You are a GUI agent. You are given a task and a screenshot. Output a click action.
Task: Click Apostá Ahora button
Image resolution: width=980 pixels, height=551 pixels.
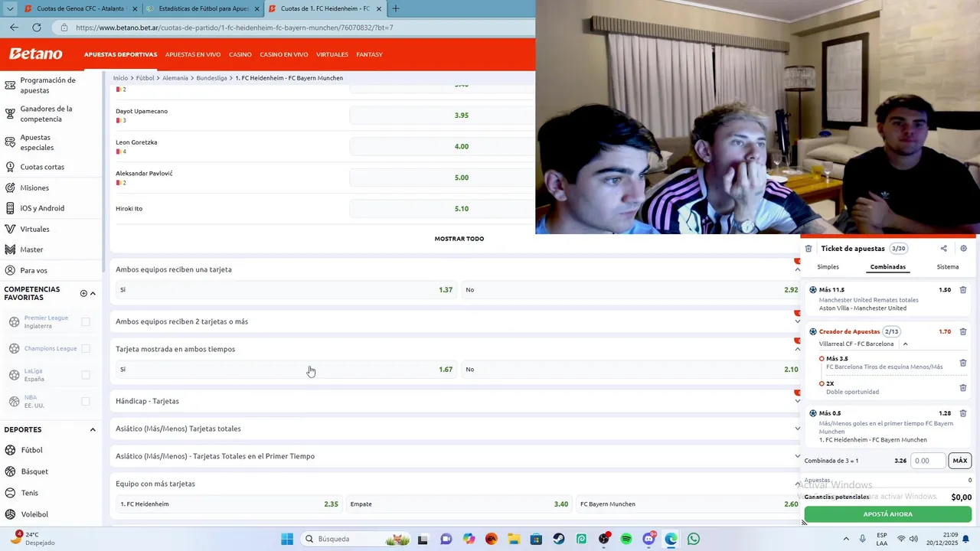(888, 514)
